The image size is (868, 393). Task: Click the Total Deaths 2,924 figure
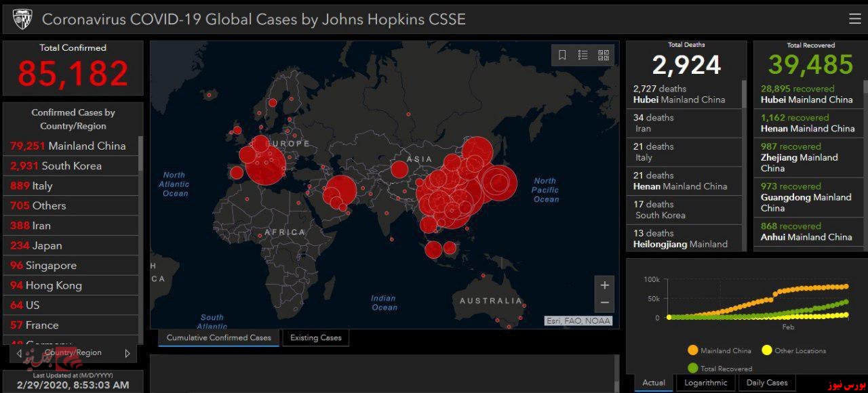tap(686, 65)
